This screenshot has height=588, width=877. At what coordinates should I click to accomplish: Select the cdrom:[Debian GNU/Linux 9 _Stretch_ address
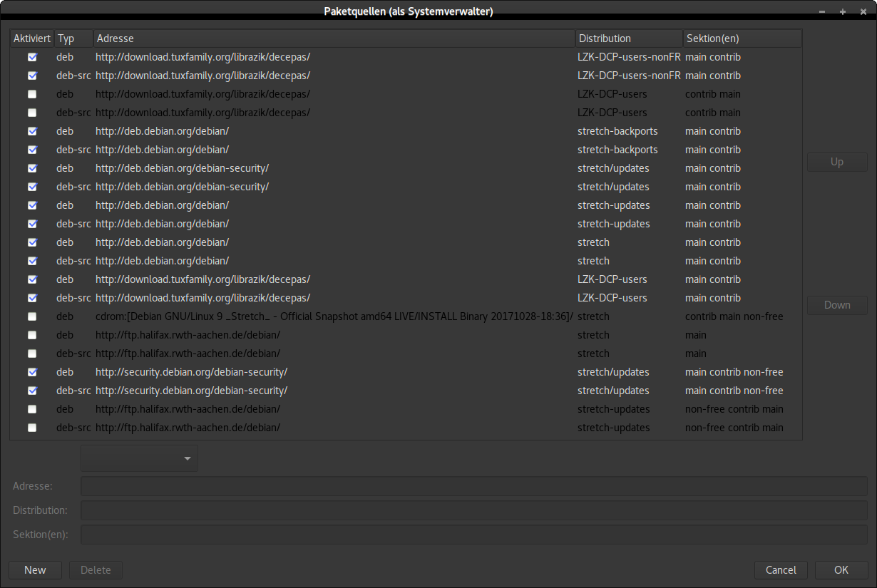pyautogui.click(x=334, y=316)
